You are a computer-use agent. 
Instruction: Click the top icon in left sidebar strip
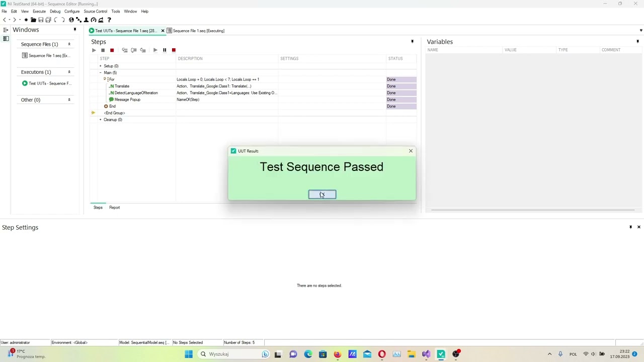6,30
